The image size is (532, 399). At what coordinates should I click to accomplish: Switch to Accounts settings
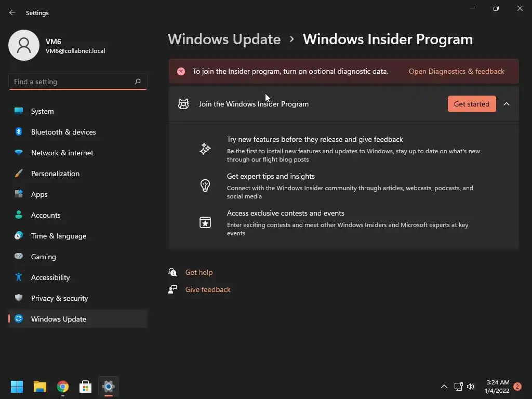[78, 215]
